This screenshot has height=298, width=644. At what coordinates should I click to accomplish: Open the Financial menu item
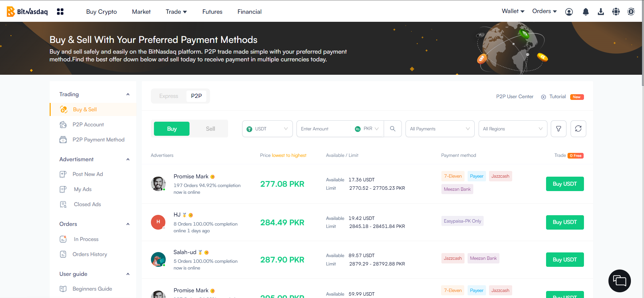click(250, 12)
